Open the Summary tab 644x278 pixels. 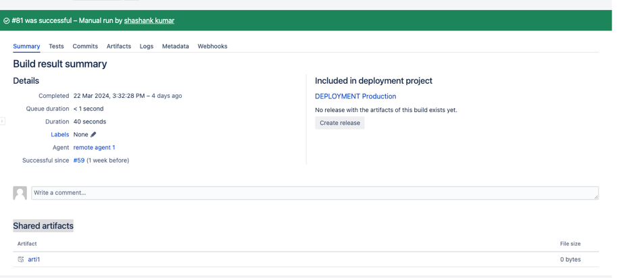point(27,47)
